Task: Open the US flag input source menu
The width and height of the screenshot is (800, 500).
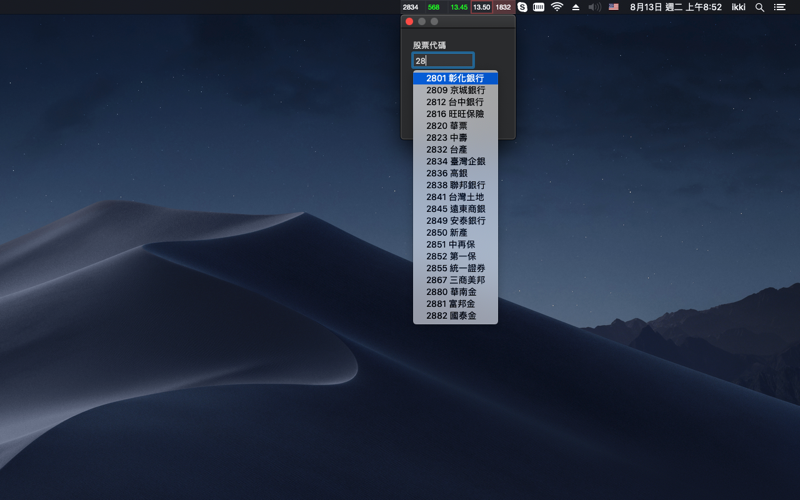Action: (614, 7)
